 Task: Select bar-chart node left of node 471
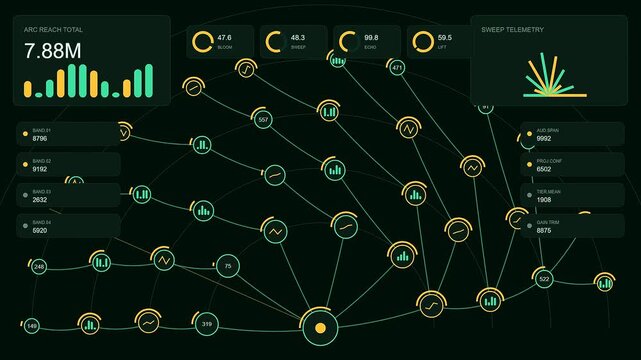coord(338,60)
